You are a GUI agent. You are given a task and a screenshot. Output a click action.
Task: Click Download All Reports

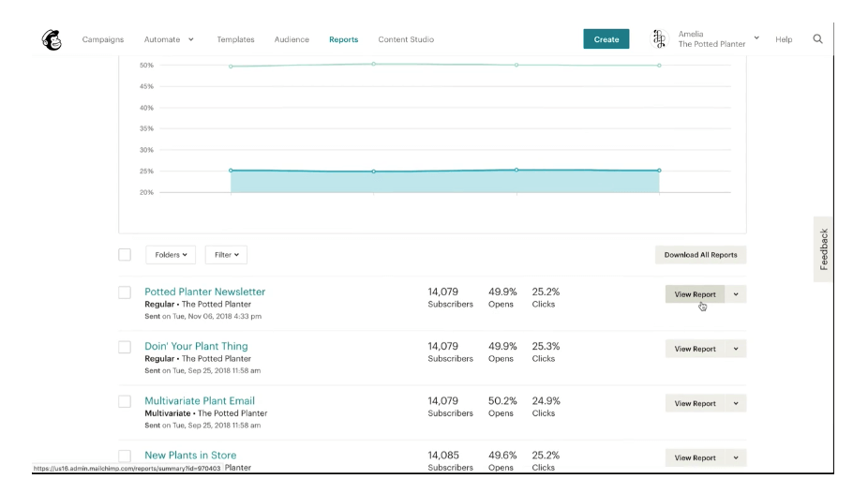click(x=701, y=255)
